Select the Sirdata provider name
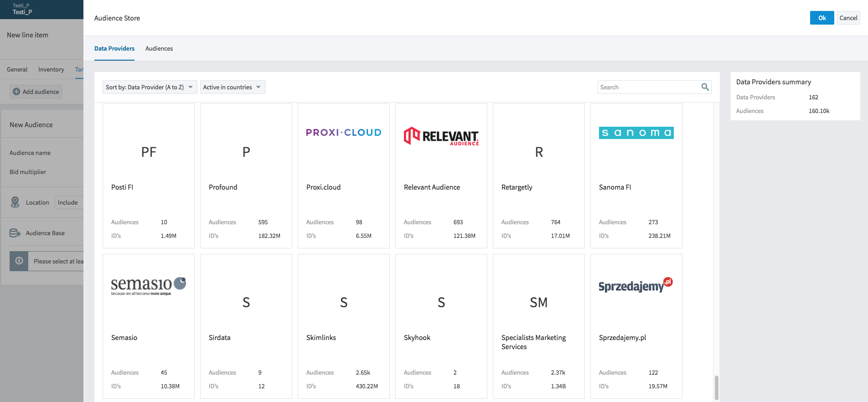 click(220, 338)
